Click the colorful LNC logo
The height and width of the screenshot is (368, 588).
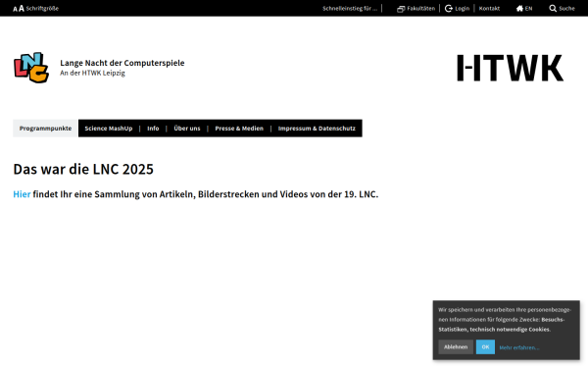coord(31,68)
